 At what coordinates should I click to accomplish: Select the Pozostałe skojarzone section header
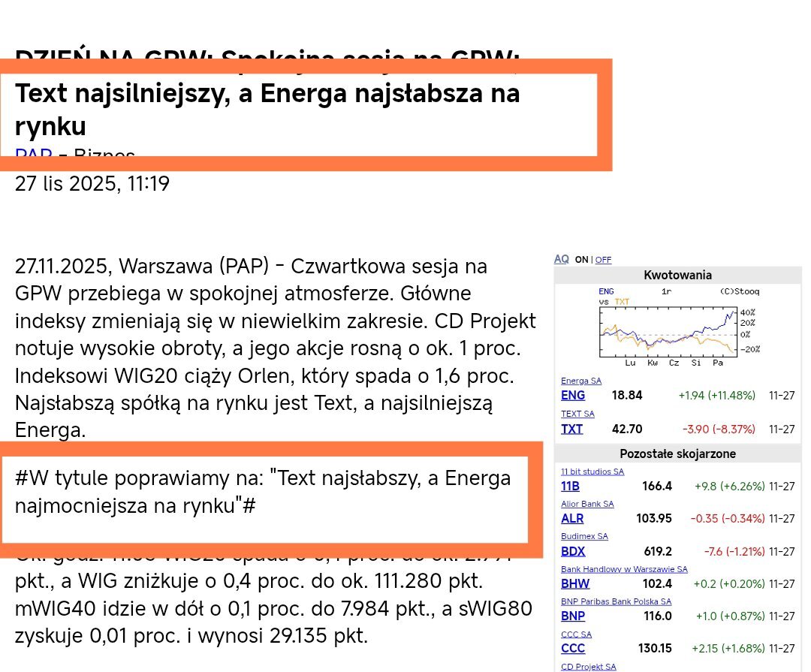[677, 454]
